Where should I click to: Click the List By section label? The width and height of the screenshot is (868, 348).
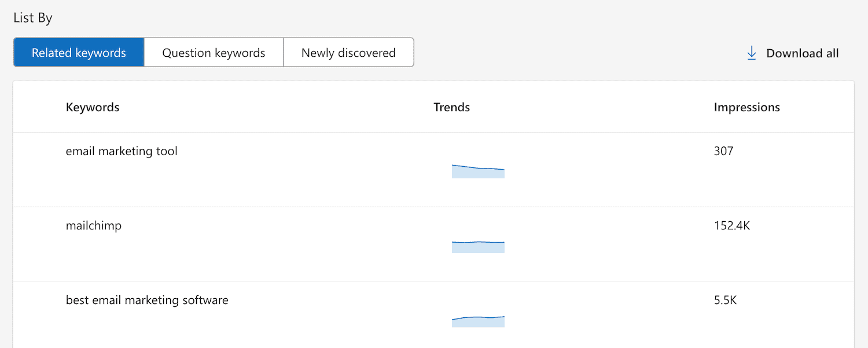(32, 17)
